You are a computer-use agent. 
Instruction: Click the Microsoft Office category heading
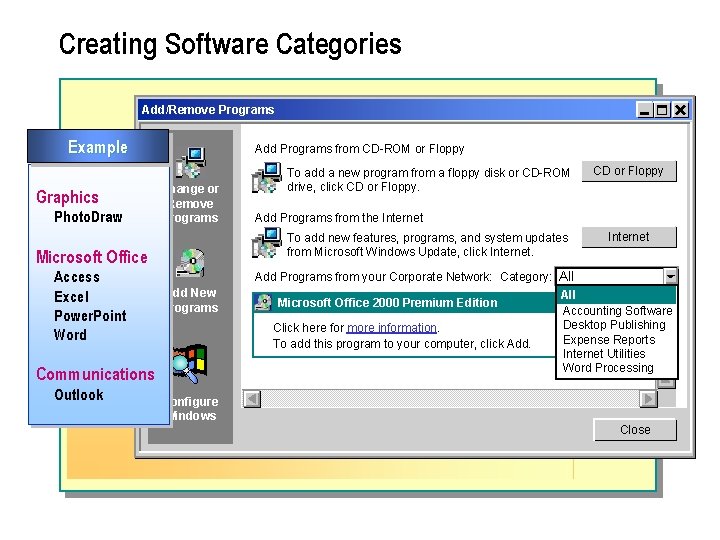point(92,257)
